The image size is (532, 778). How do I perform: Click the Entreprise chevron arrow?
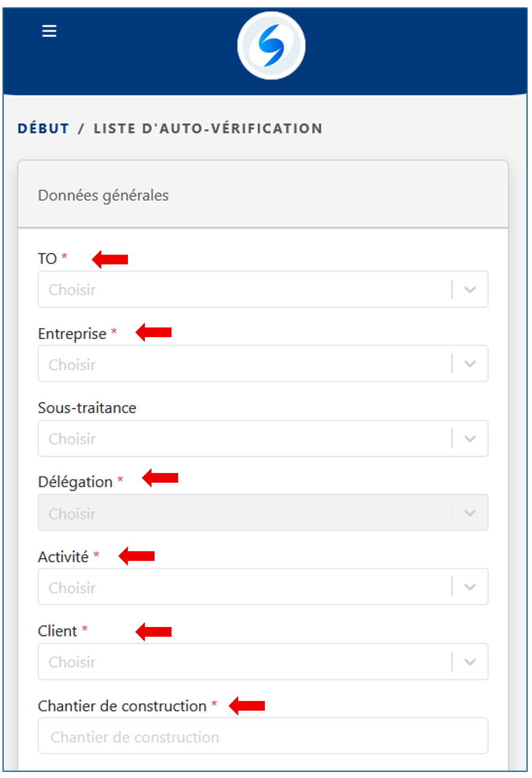pos(470,364)
